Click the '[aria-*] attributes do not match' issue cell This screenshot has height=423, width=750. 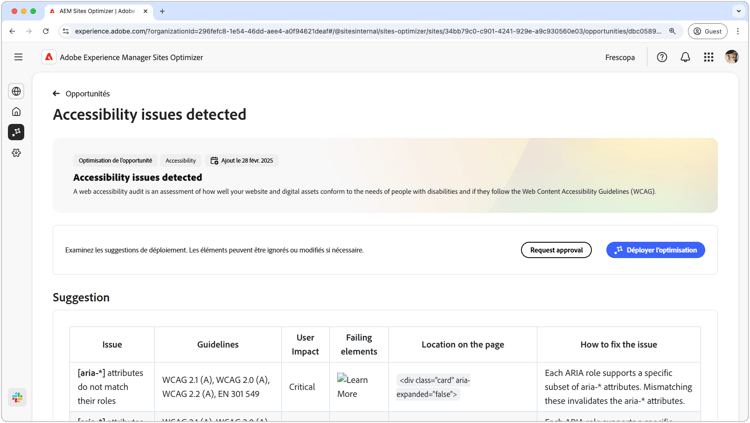point(110,387)
